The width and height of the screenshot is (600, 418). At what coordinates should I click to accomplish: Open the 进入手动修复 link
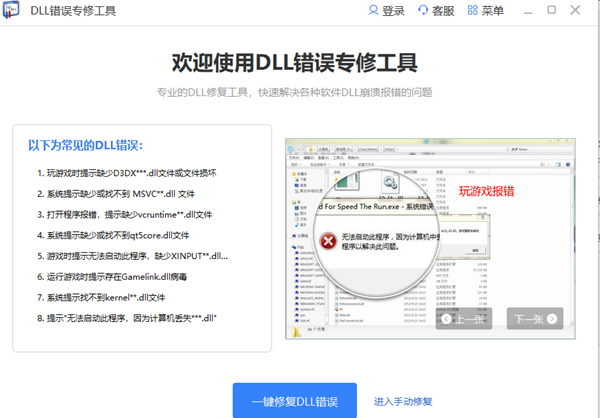(x=403, y=402)
